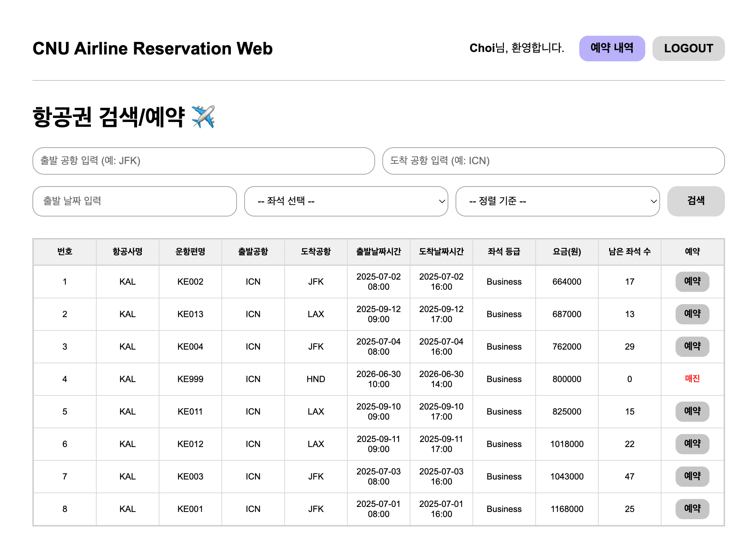This screenshot has width=756, height=543.
Task: Click the fare cell 800000
Action: [567, 379]
